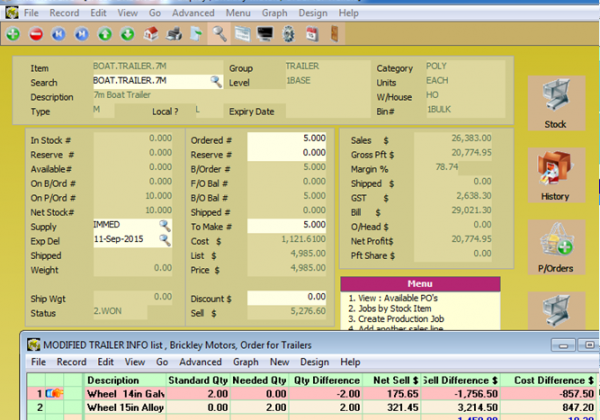Click the lookup magnifier in the Search field

tap(216, 81)
